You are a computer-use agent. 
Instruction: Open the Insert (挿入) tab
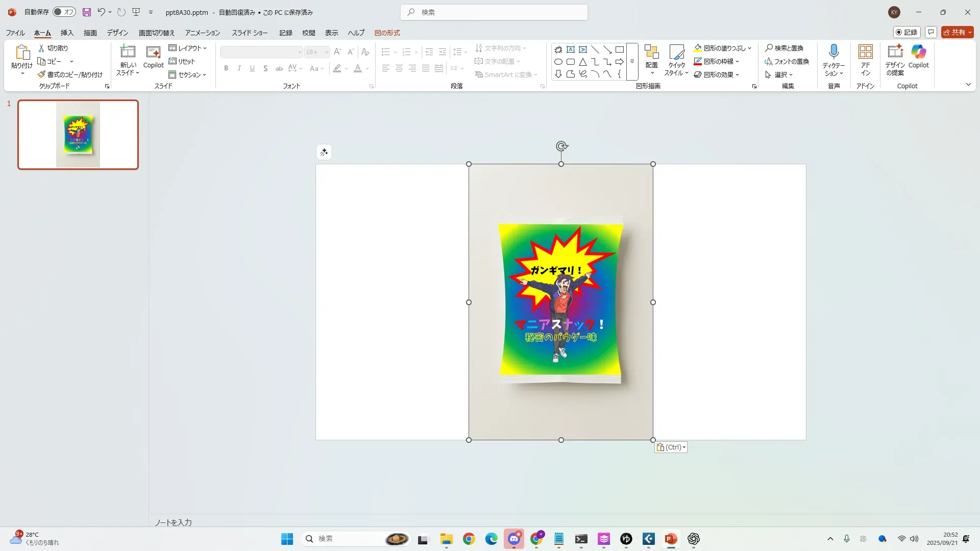click(x=67, y=33)
